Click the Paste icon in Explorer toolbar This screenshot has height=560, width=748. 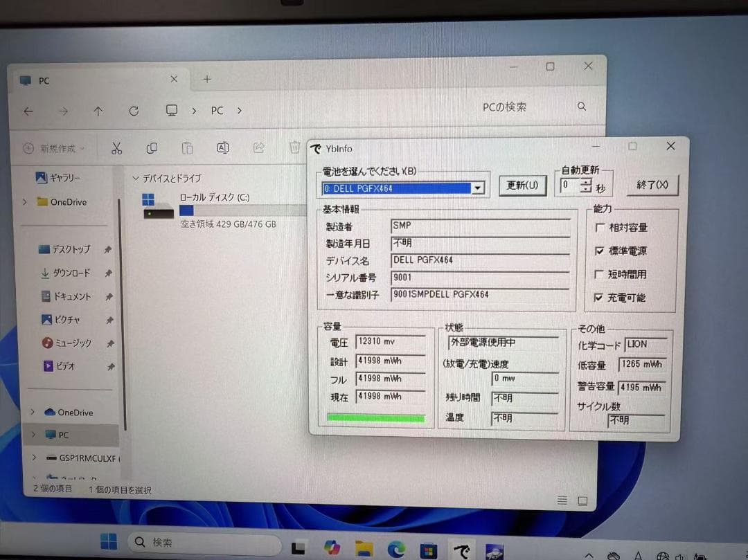tap(187, 147)
